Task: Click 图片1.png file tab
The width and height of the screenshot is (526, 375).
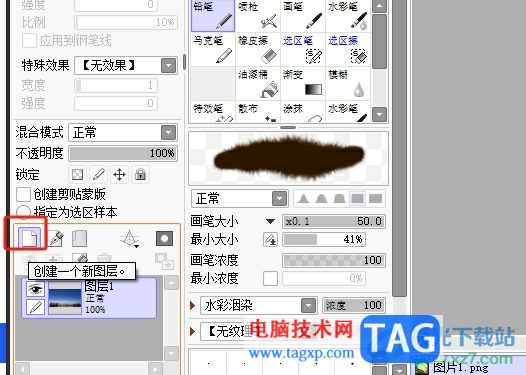Action: [460, 368]
